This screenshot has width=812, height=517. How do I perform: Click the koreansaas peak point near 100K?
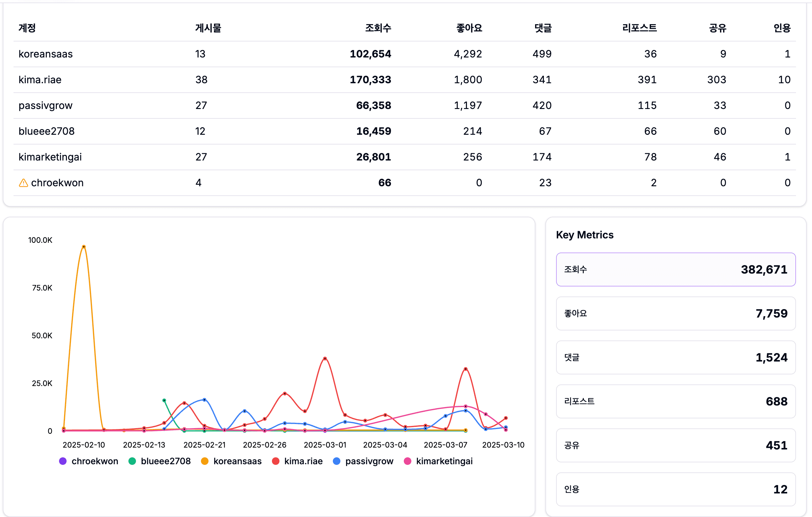click(x=84, y=247)
